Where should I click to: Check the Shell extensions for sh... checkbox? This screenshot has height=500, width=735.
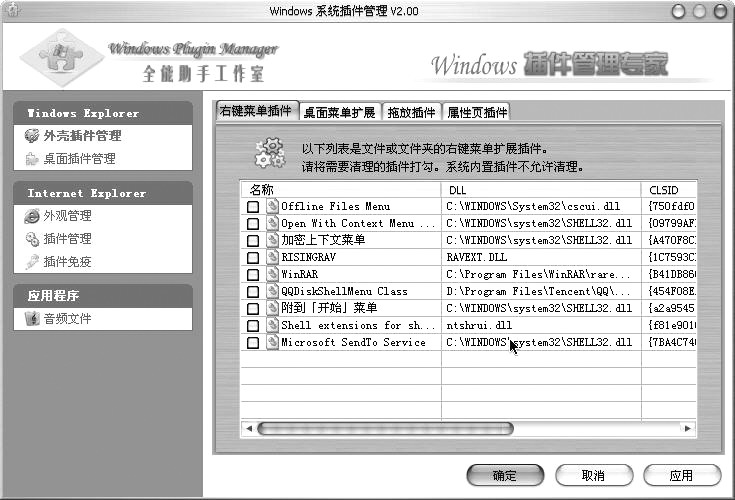click(253, 326)
